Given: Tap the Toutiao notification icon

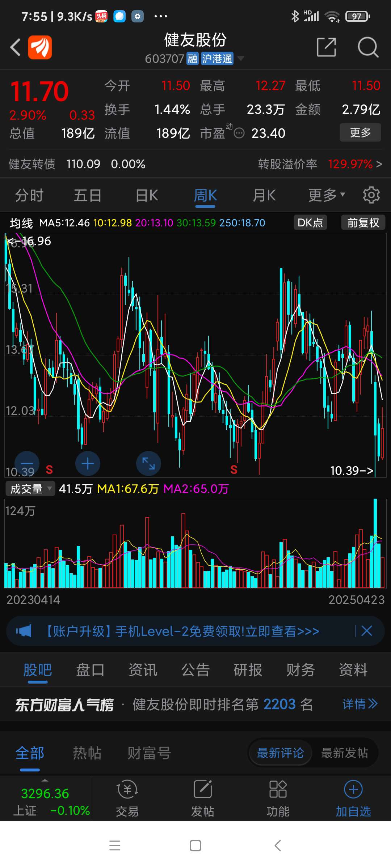Looking at the screenshot, I should point(101,16).
